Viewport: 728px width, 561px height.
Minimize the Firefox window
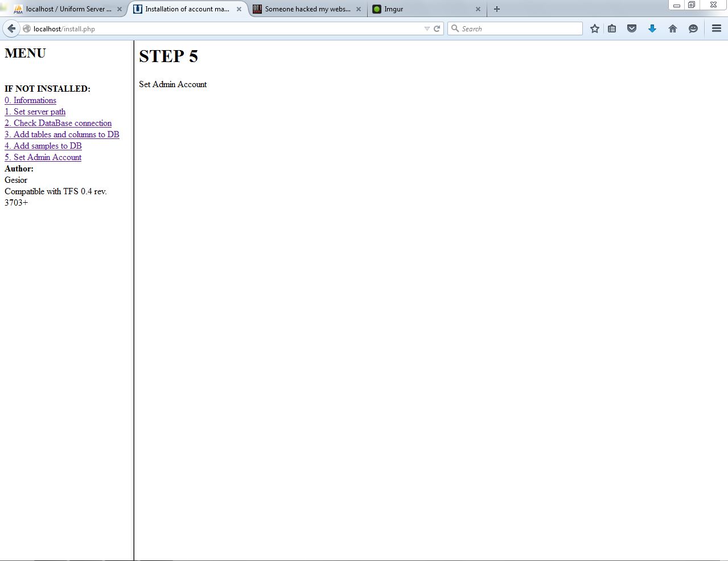676,5
